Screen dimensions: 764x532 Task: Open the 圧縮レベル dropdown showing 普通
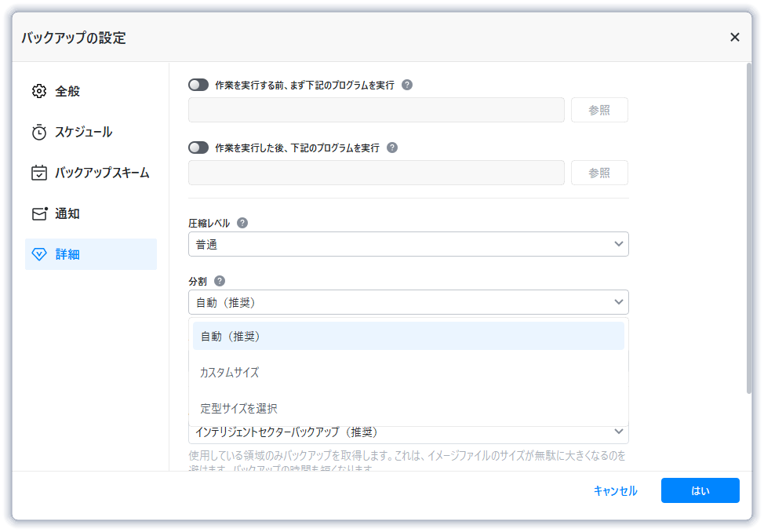pyautogui.click(x=408, y=244)
